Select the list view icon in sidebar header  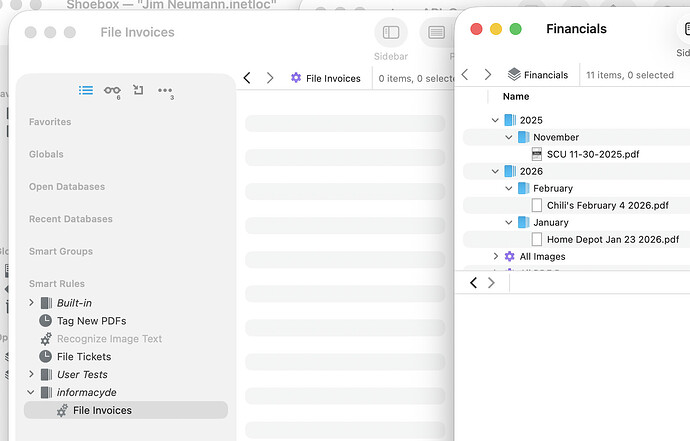[86, 91]
